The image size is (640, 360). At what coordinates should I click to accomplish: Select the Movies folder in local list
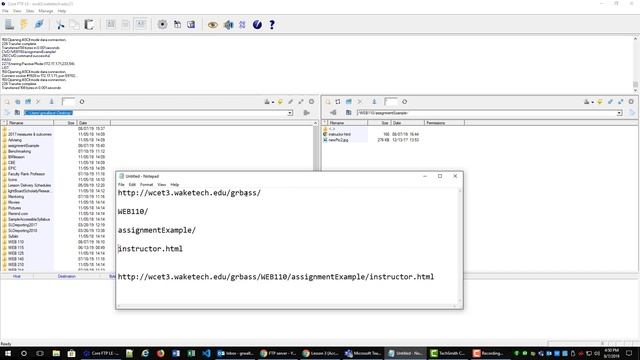coord(14,202)
